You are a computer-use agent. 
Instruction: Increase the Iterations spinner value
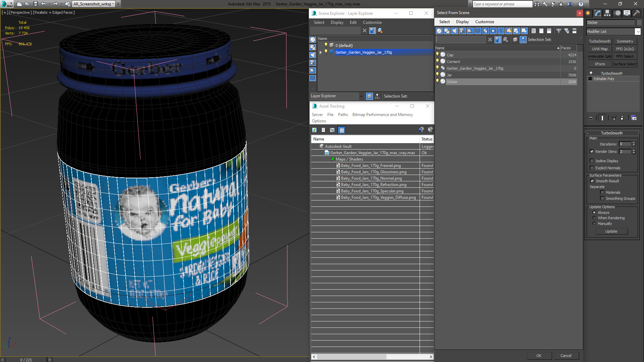[634, 143]
